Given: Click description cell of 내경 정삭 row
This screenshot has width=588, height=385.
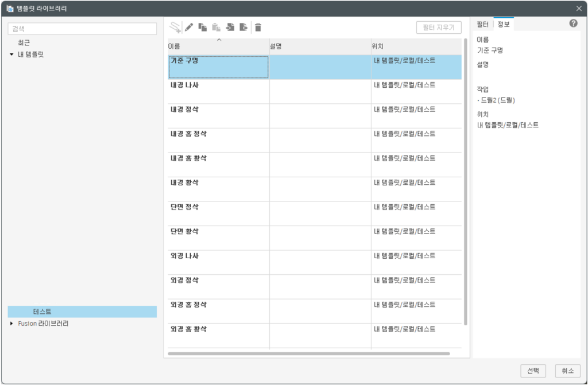Looking at the screenshot, I should tap(320, 116).
